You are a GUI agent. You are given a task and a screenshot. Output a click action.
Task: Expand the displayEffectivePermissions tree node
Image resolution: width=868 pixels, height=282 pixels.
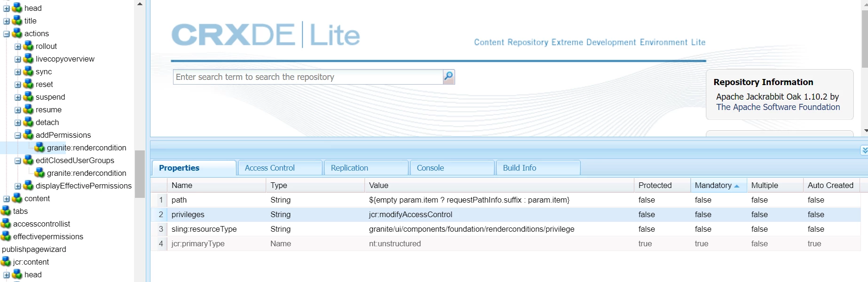tap(18, 186)
